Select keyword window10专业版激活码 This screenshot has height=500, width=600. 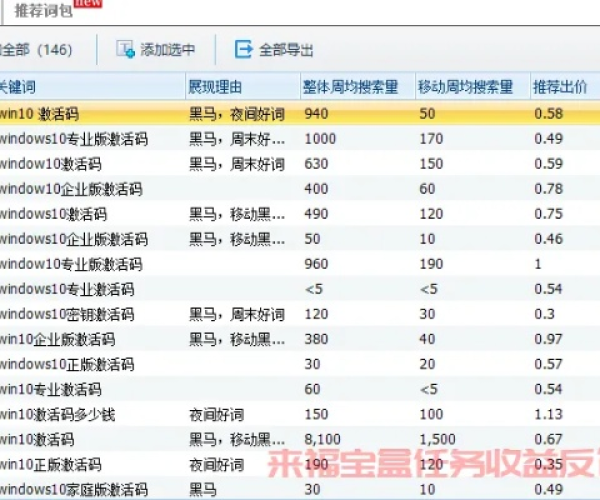point(72,264)
